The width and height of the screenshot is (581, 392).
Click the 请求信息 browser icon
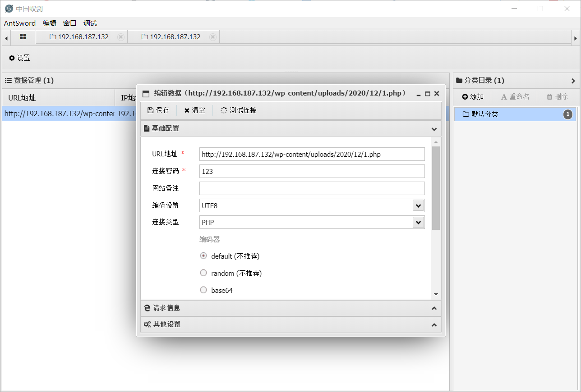147,308
